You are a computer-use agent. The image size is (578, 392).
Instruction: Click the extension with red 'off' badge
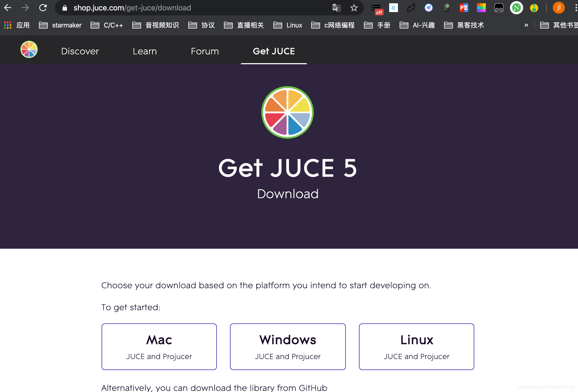377,8
